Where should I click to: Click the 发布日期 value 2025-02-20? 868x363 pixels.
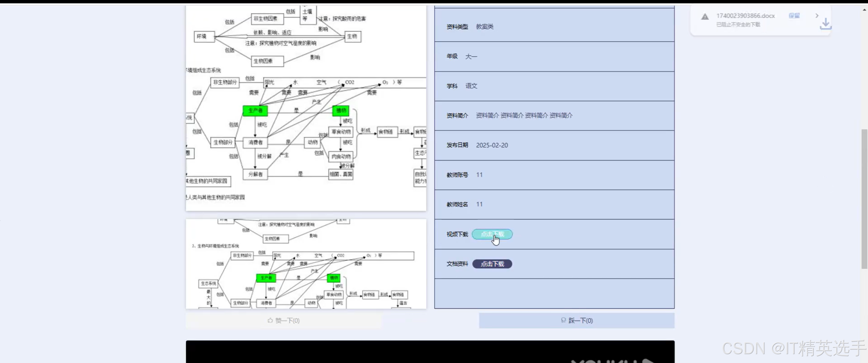pyautogui.click(x=492, y=146)
